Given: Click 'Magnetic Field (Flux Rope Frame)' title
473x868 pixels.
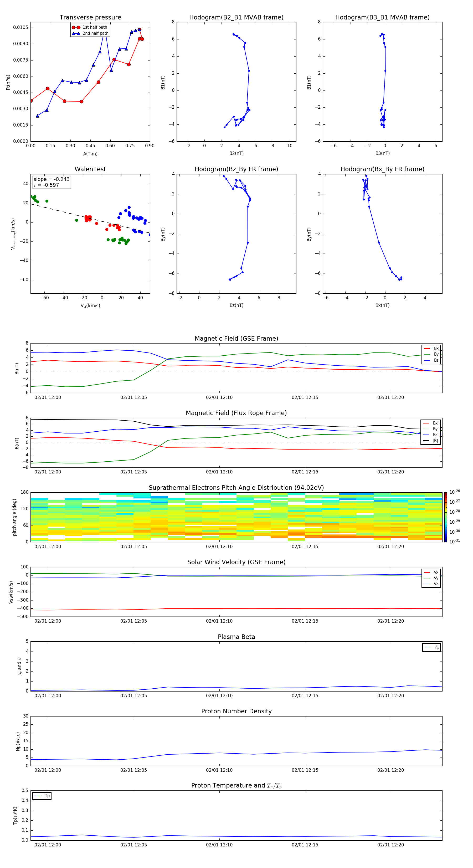Looking at the screenshot, I should click(x=236, y=413).
